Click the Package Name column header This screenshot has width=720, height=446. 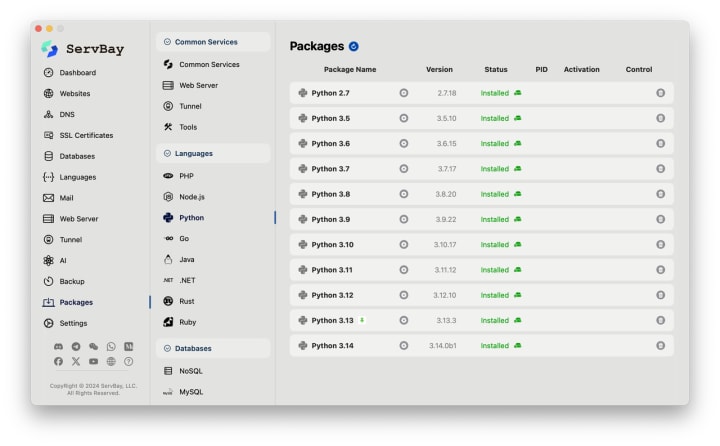[x=350, y=69]
